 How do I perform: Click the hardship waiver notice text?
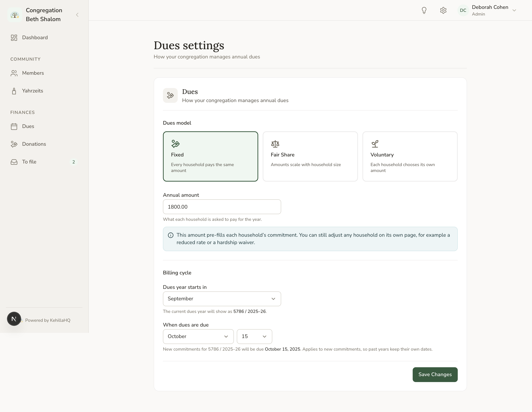tap(313, 239)
